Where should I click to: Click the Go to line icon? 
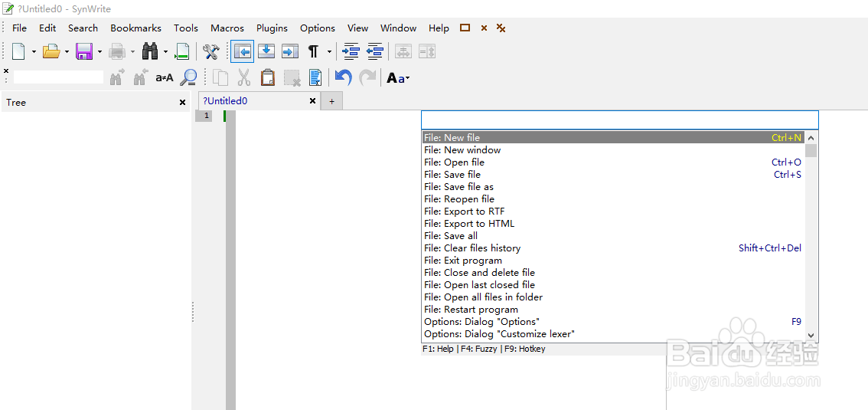[x=182, y=51]
